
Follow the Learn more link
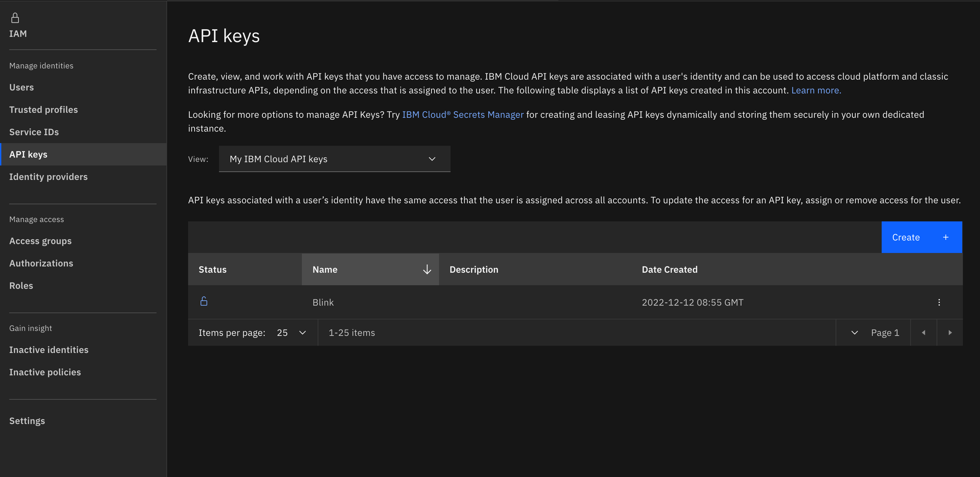pos(816,90)
